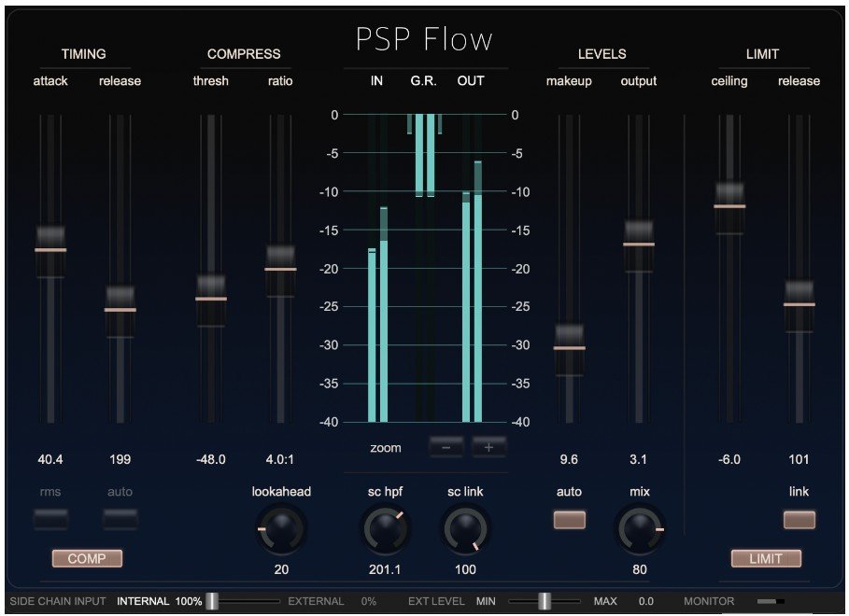This screenshot has height=616, width=849.
Task: Toggle the MONITOR switch
Action: point(771,601)
